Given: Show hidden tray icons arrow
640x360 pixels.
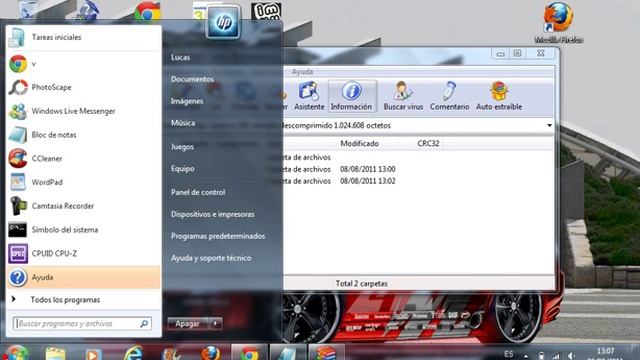Looking at the screenshot, I should 526,356.
